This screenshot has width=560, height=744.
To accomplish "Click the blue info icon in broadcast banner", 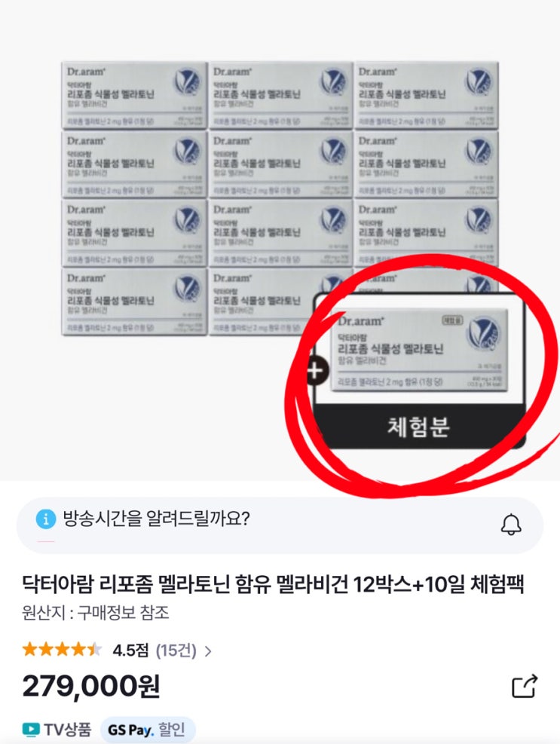I will (45, 519).
